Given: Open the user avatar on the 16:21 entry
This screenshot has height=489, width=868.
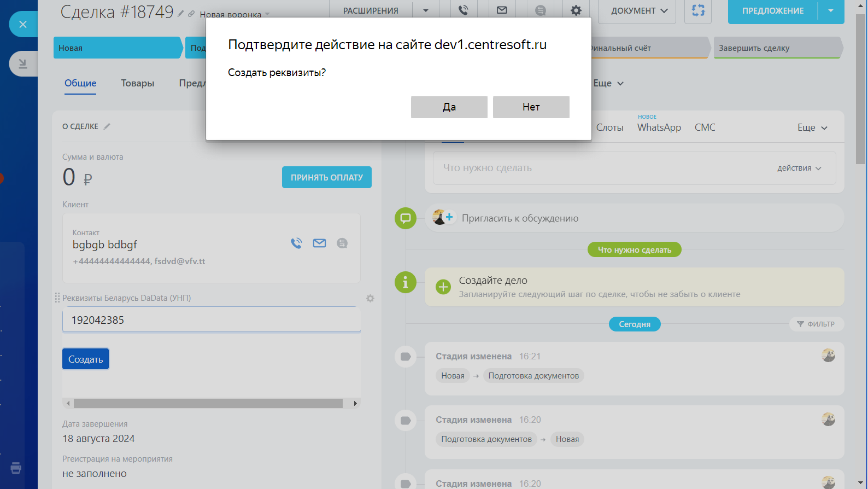Looking at the screenshot, I should [x=829, y=356].
